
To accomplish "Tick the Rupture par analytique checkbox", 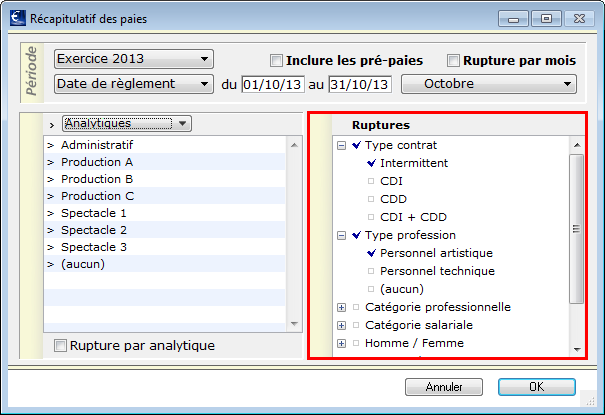I will 60,345.
